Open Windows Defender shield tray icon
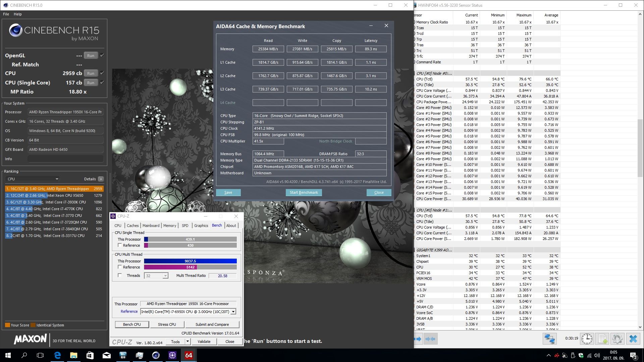Image resolution: width=644 pixels, height=362 pixels. point(581,356)
